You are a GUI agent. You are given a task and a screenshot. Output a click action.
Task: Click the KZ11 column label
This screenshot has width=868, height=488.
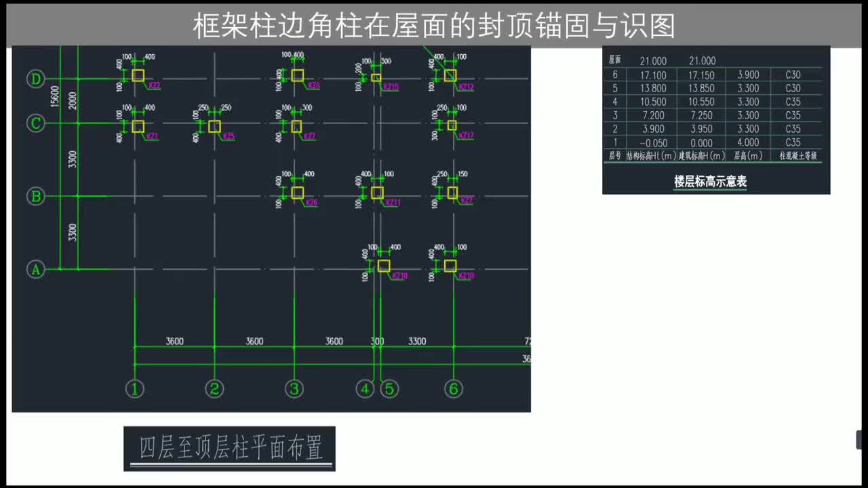pos(393,203)
